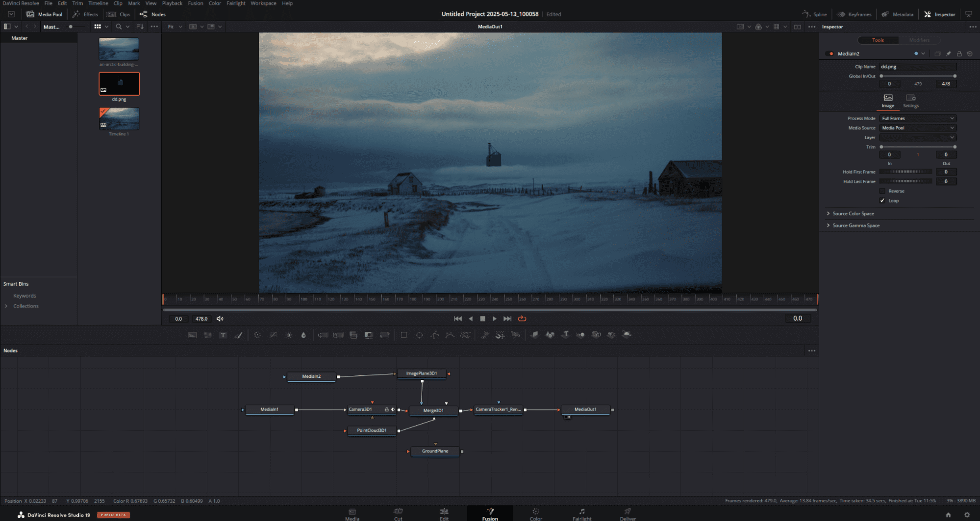Screen dimensions: 980x521
Task: Enable the Loop checkbox in the Inspector
Action: click(882, 200)
